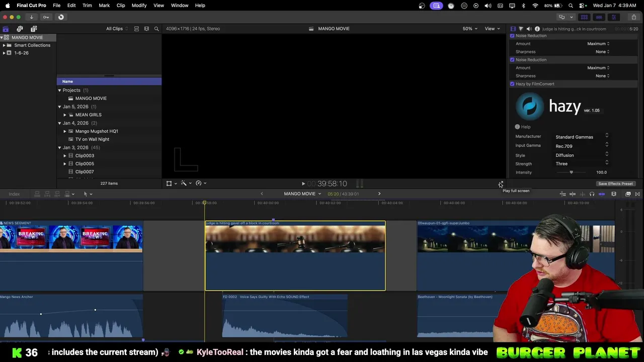Click the Share export icon
Screen dimensions: 644x362
pyautogui.click(x=633, y=17)
